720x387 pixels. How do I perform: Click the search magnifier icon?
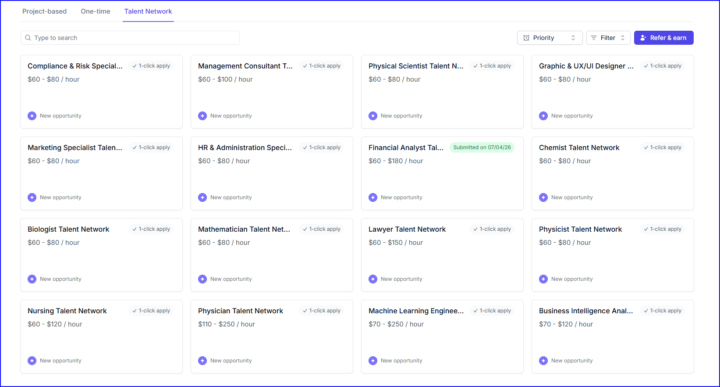click(x=28, y=38)
